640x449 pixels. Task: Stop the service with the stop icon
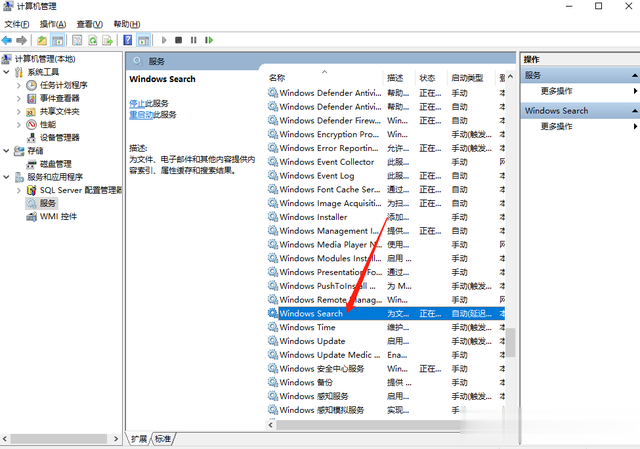click(x=178, y=40)
